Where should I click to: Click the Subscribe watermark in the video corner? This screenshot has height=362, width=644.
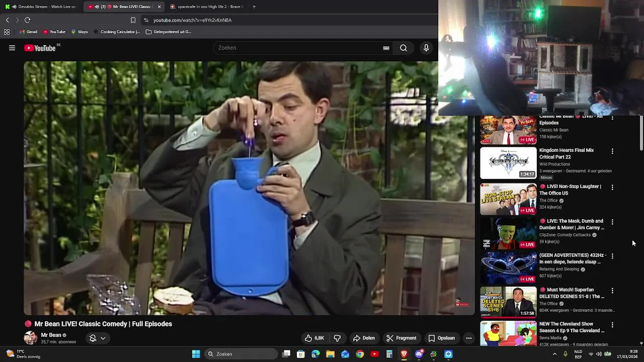[461, 302]
